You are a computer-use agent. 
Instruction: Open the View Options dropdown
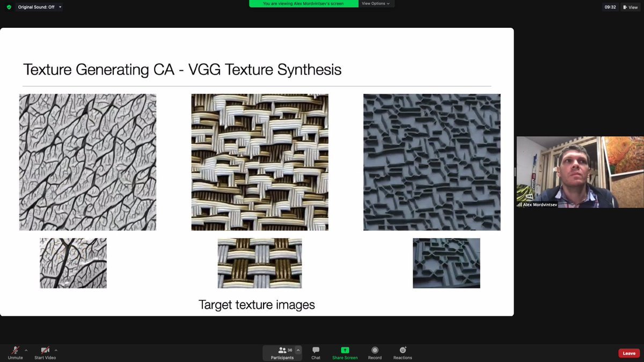376,3
